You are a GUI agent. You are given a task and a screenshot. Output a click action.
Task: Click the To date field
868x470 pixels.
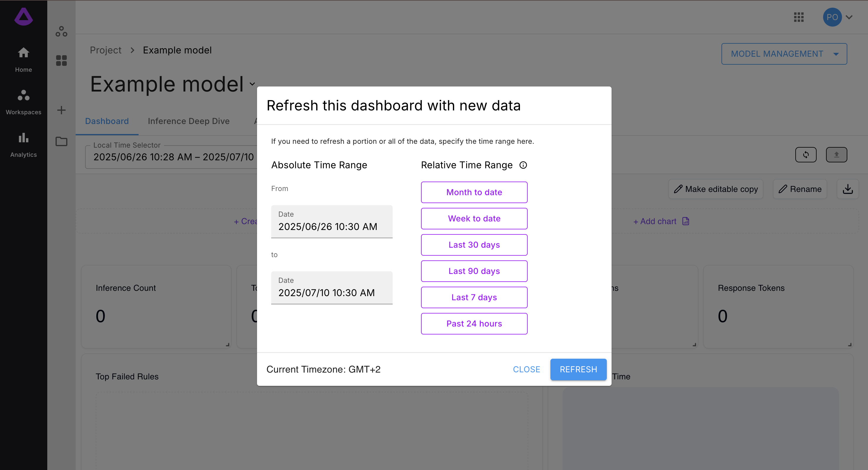331,288
